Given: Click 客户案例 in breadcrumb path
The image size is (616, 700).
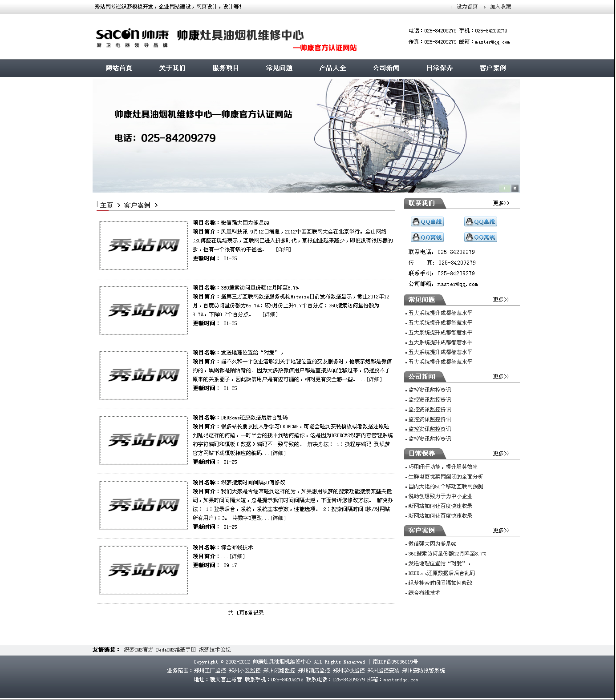Looking at the screenshot, I should click(x=137, y=205).
